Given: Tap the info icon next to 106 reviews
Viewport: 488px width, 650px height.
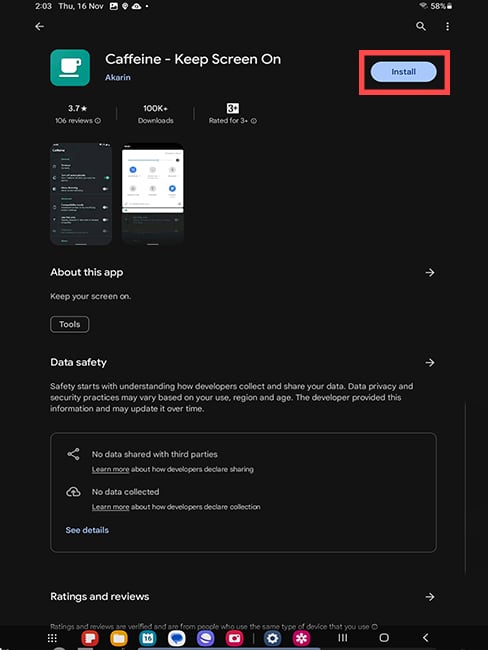Looking at the screenshot, I should coord(98,121).
